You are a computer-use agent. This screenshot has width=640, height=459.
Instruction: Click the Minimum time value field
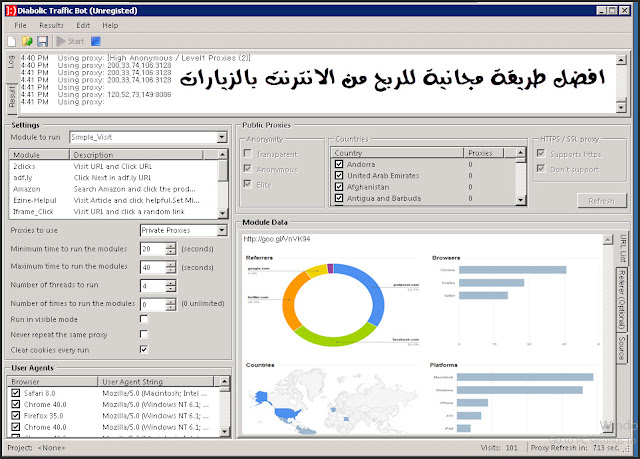153,248
